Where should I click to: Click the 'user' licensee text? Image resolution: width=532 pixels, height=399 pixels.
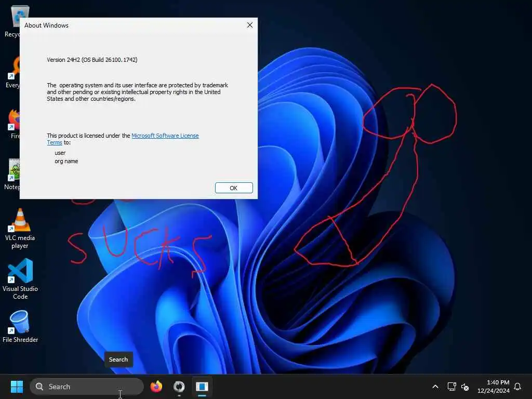pyautogui.click(x=60, y=153)
